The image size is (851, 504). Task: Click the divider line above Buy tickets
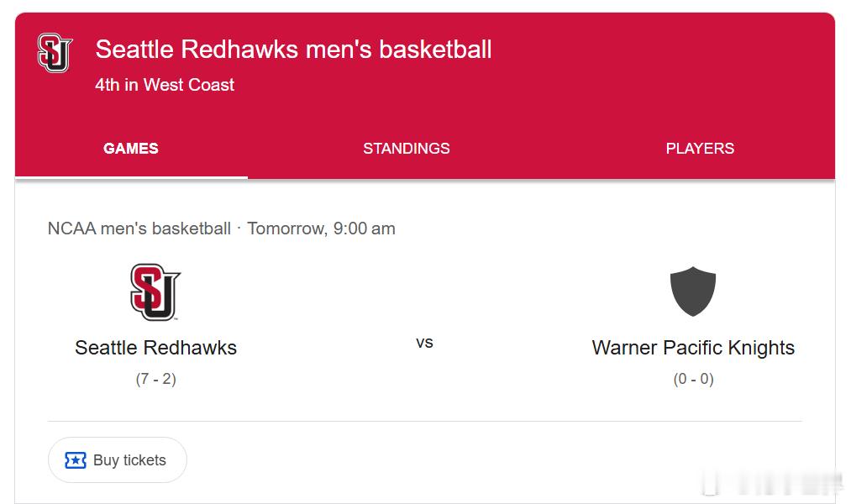pyautogui.click(x=424, y=421)
